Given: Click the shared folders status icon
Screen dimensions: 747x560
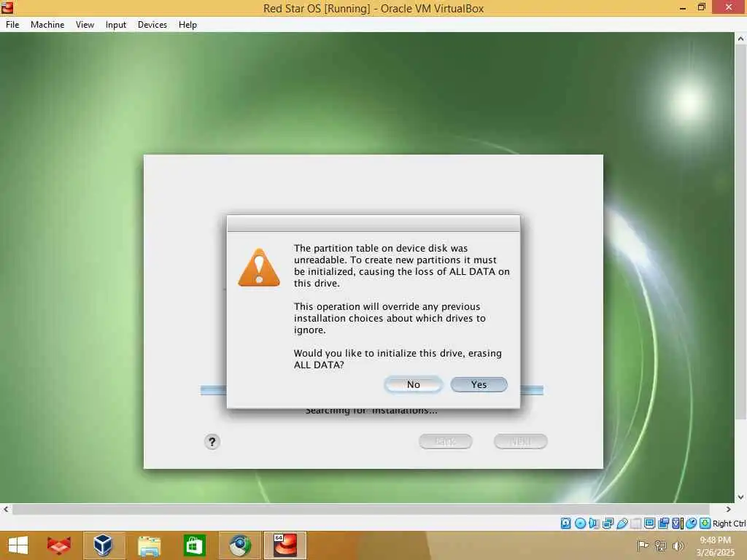Looking at the screenshot, I should (x=635, y=524).
